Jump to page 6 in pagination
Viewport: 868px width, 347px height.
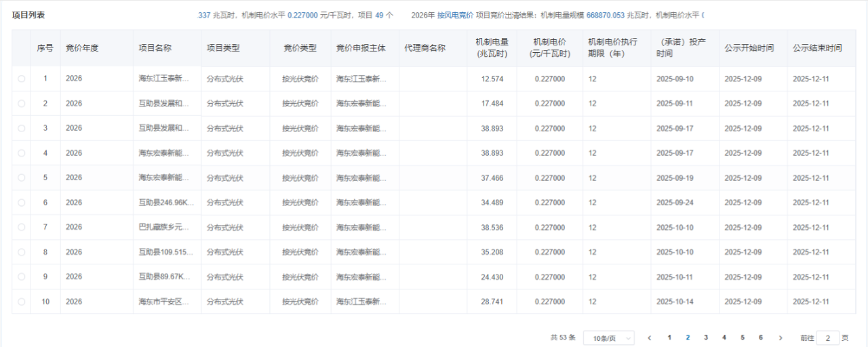tap(761, 338)
